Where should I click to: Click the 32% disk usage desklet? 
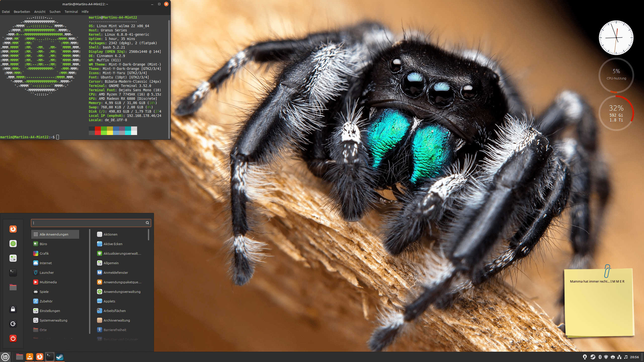(616, 113)
